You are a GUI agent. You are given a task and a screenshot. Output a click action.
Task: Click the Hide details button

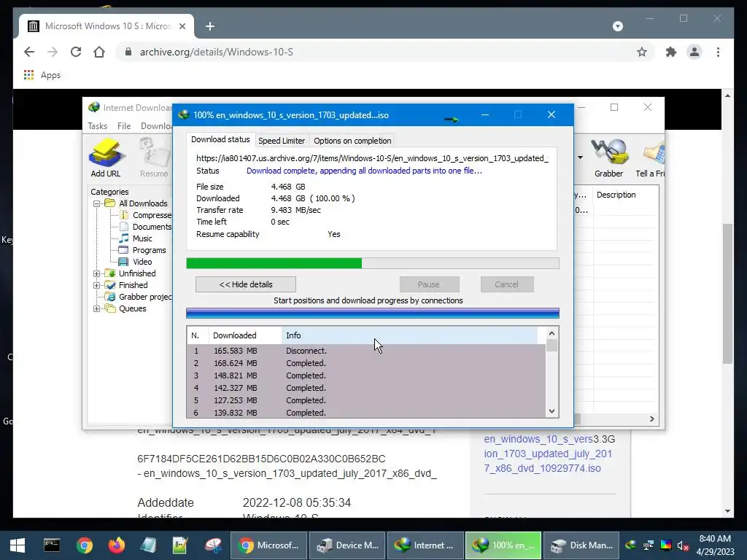click(246, 284)
